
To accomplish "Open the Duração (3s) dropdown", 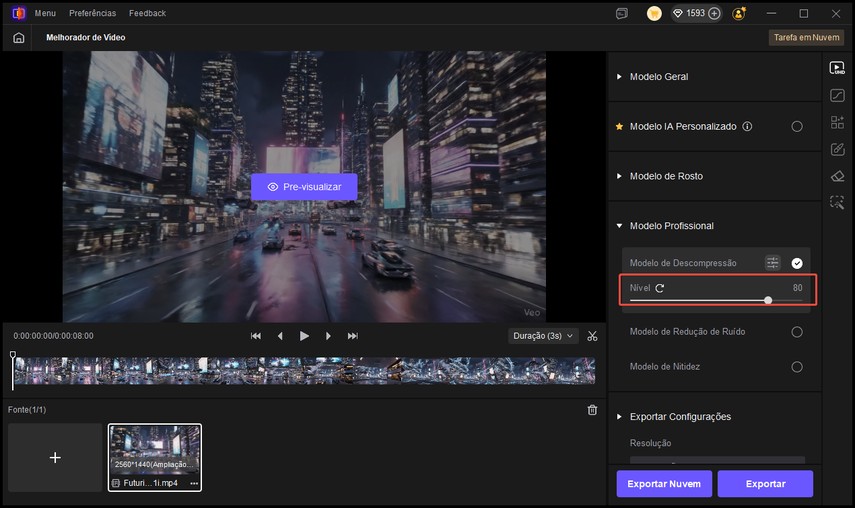I will click(543, 336).
